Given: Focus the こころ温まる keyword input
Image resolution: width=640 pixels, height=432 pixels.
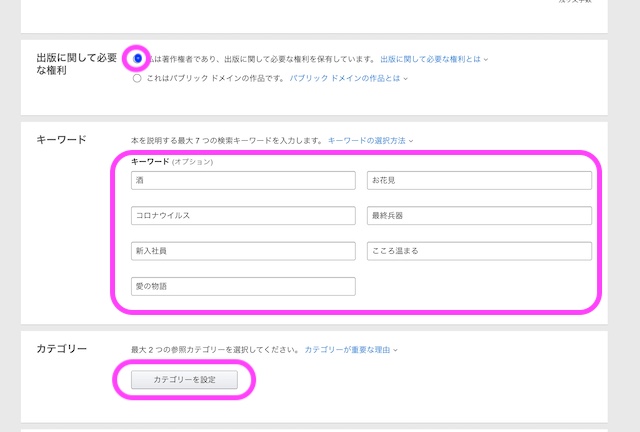Looking at the screenshot, I should coord(479,251).
